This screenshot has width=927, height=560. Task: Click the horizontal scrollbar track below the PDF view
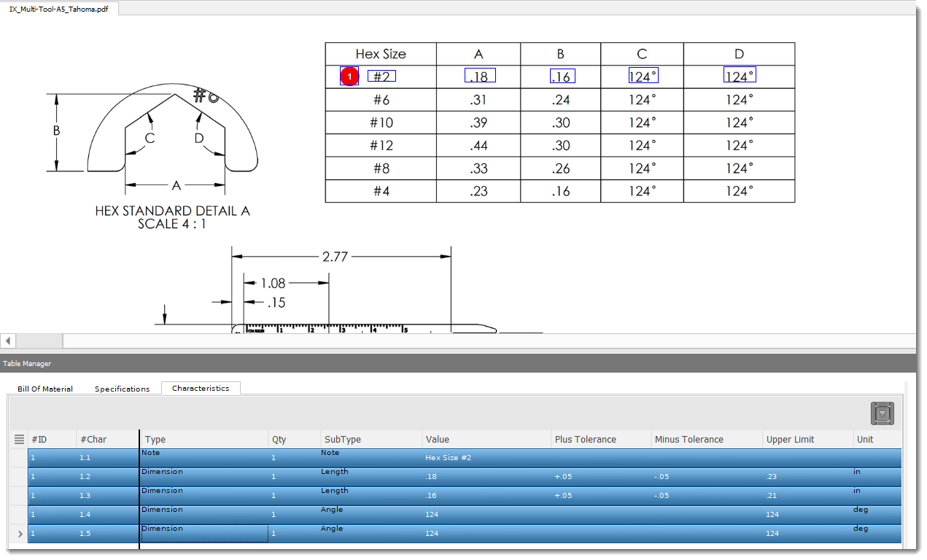point(438,341)
